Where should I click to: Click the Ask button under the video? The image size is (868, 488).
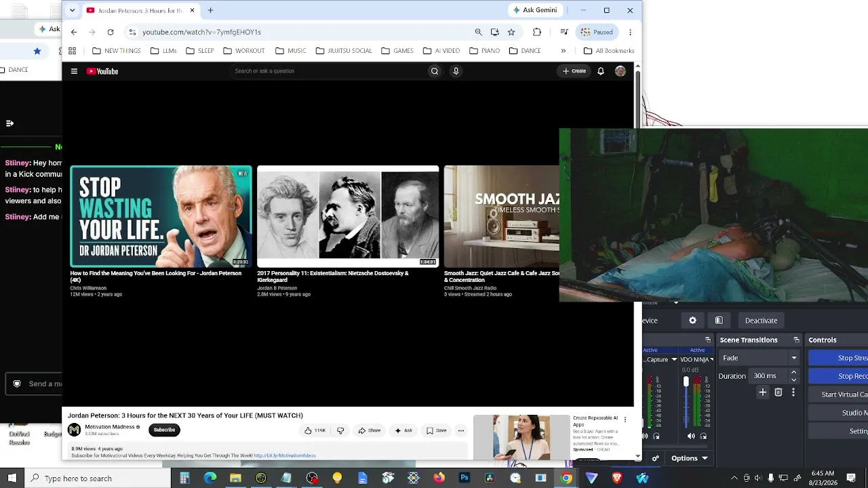tap(403, 430)
